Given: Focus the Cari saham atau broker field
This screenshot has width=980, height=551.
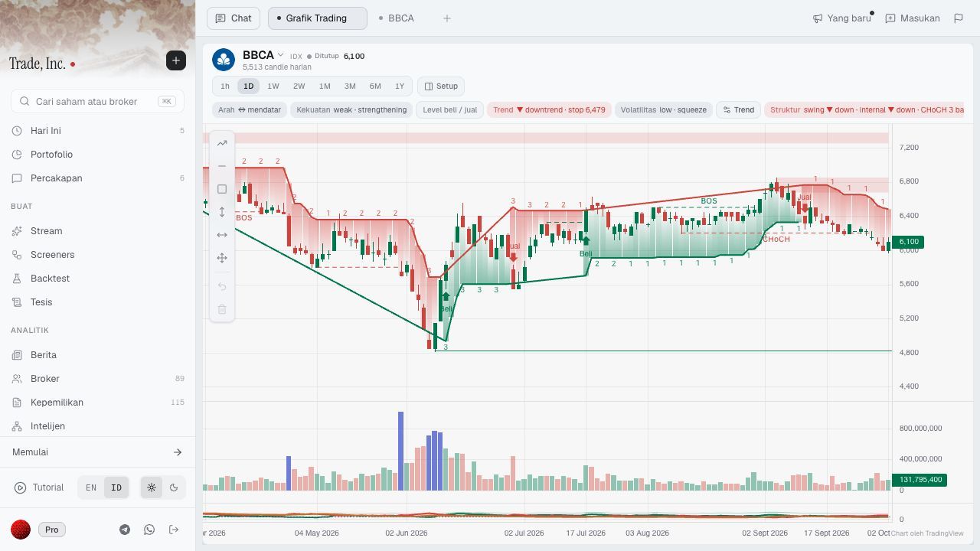Looking at the screenshot, I should click(x=97, y=101).
